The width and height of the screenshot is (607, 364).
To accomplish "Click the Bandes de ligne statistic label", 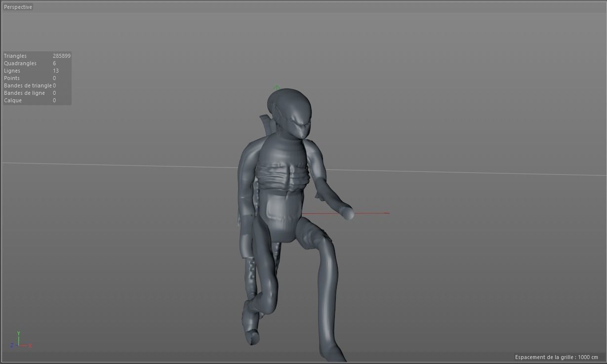I will tap(24, 93).
